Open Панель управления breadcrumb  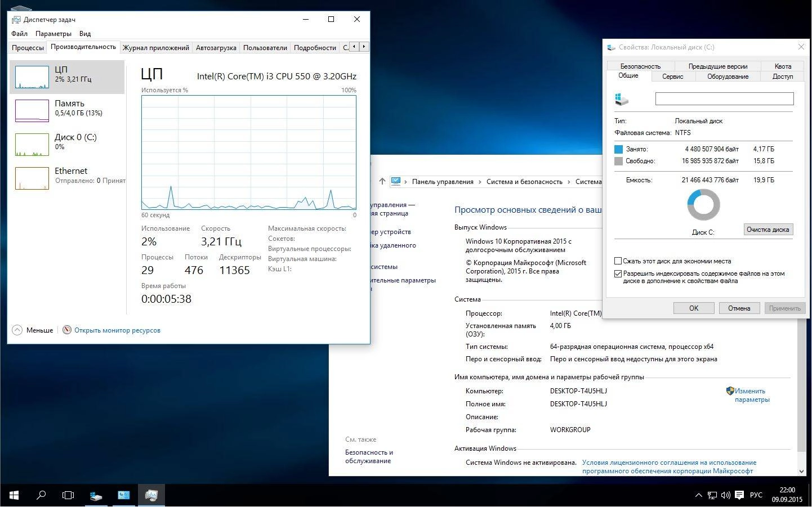tap(443, 182)
